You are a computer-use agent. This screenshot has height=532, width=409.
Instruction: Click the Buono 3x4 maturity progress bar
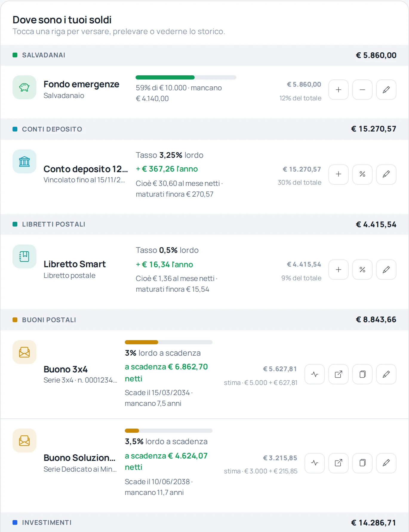pyautogui.click(x=169, y=342)
